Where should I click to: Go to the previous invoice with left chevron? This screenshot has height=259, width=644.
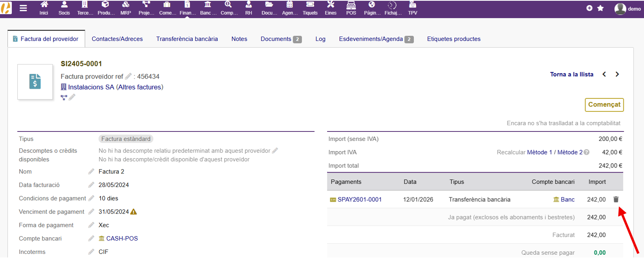click(x=604, y=74)
